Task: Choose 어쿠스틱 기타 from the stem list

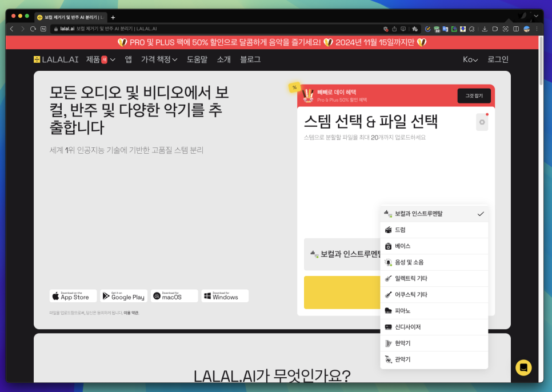Action: click(x=434, y=294)
